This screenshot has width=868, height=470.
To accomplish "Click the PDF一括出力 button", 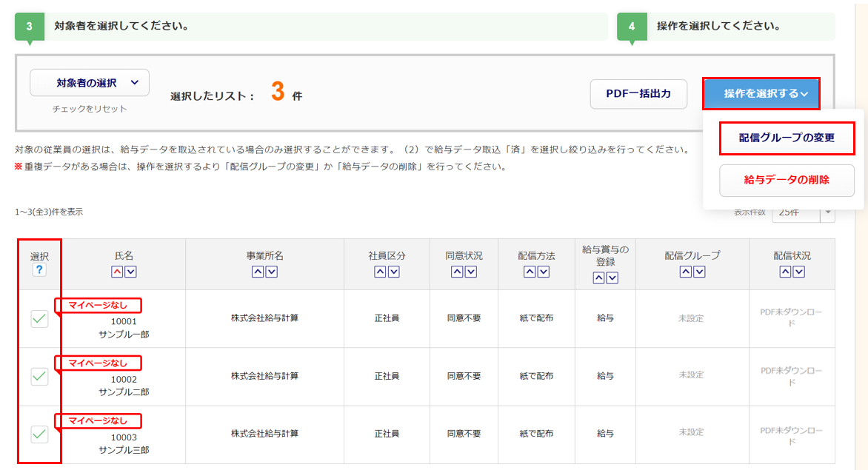I will point(638,94).
